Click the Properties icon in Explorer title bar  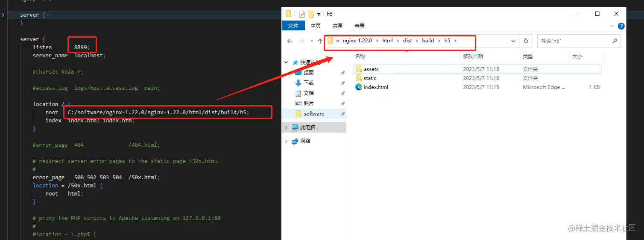(302, 14)
